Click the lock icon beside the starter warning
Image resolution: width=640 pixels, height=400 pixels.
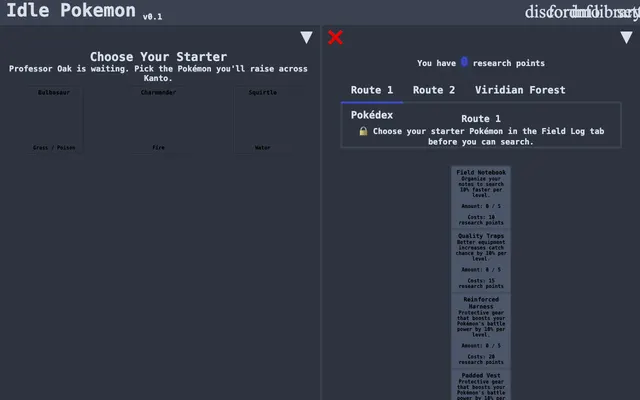(363, 131)
